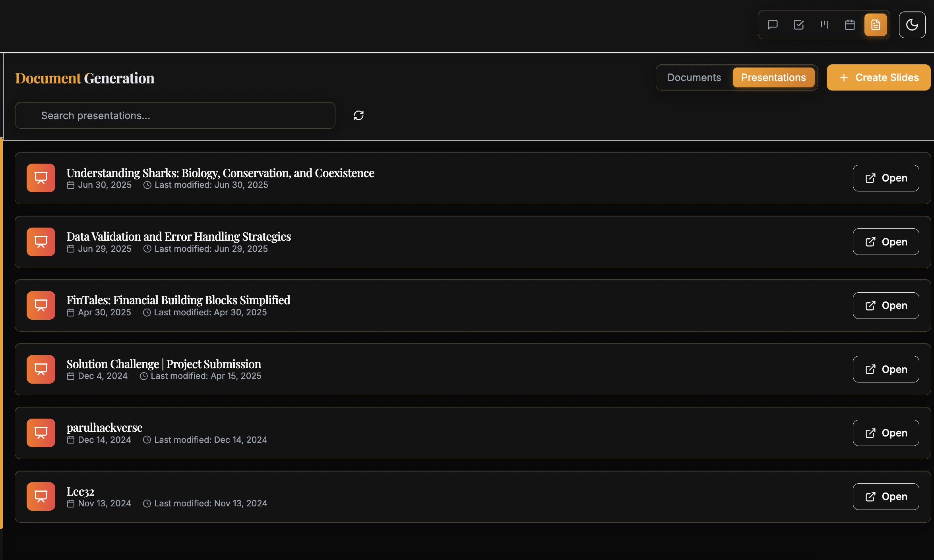Open the kanban board icon in navigation
934x560 pixels.
pyautogui.click(x=824, y=25)
